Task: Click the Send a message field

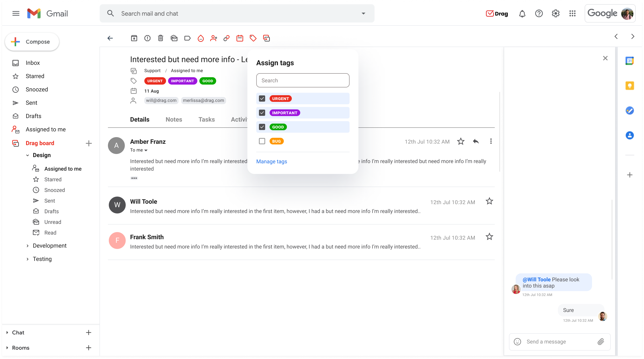Action: tap(559, 341)
